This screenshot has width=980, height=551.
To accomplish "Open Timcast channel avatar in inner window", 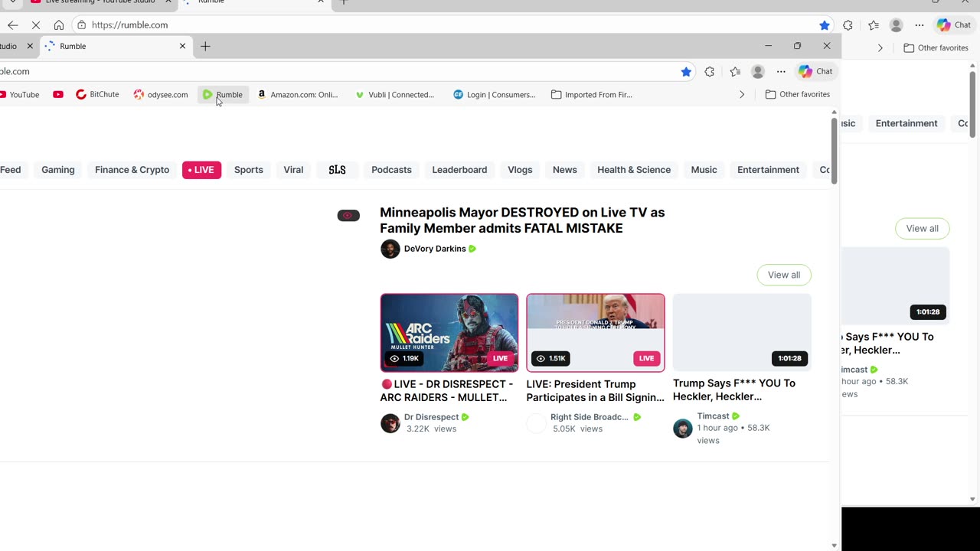I will [x=683, y=428].
